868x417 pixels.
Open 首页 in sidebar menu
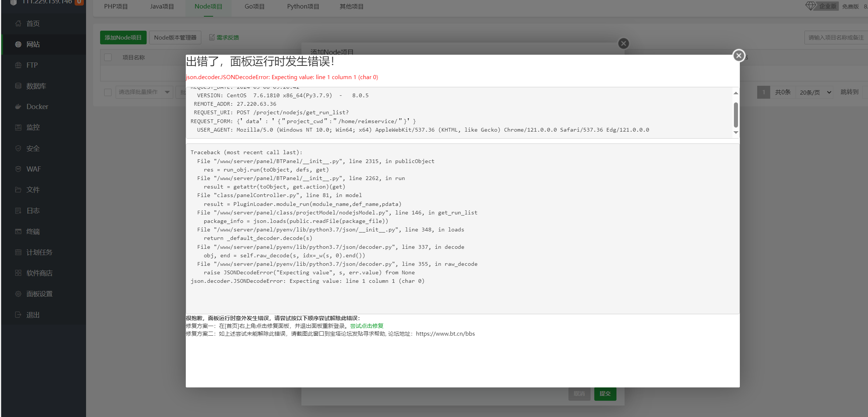33,23
